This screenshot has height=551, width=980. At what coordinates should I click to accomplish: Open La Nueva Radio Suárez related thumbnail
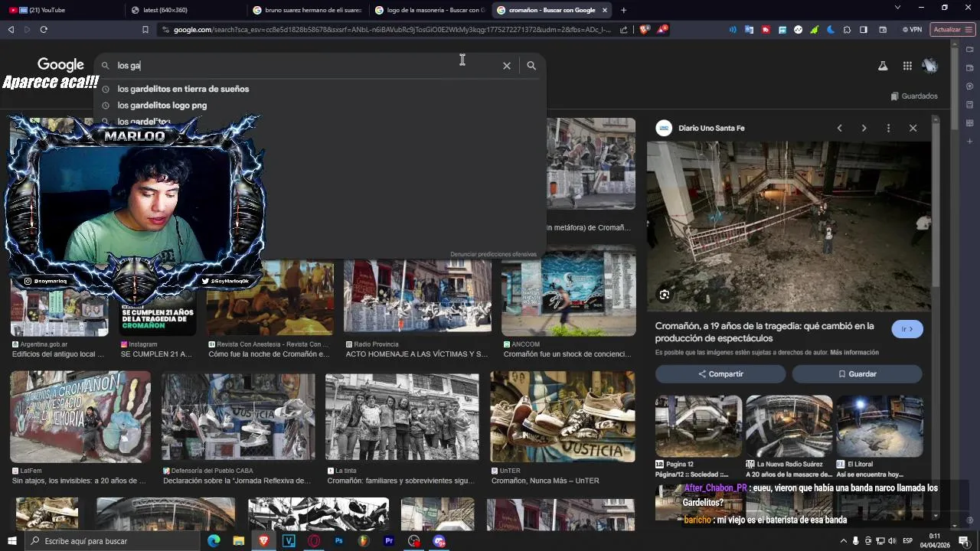click(789, 425)
